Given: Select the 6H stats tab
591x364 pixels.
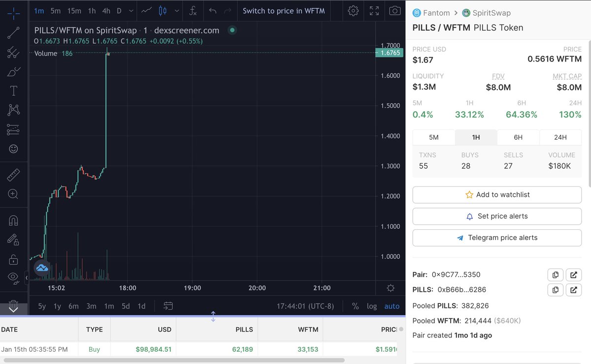Looking at the screenshot, I should pyautogui.click(x=518, y=137).
